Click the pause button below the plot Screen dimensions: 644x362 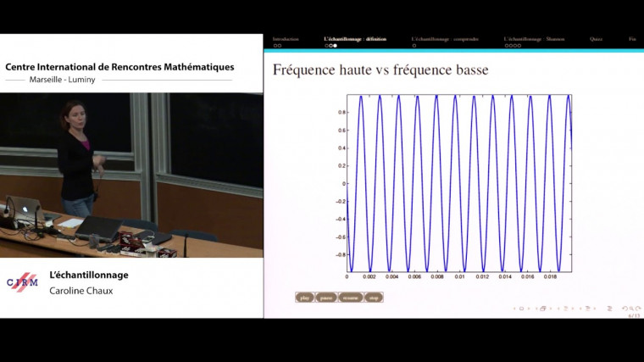(x=326, y=298)
